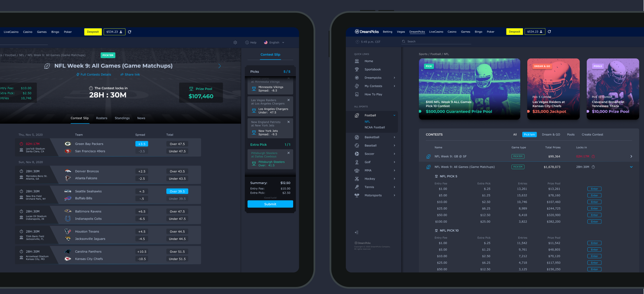Select the Baseball sport icon

(x=357, y=146)
